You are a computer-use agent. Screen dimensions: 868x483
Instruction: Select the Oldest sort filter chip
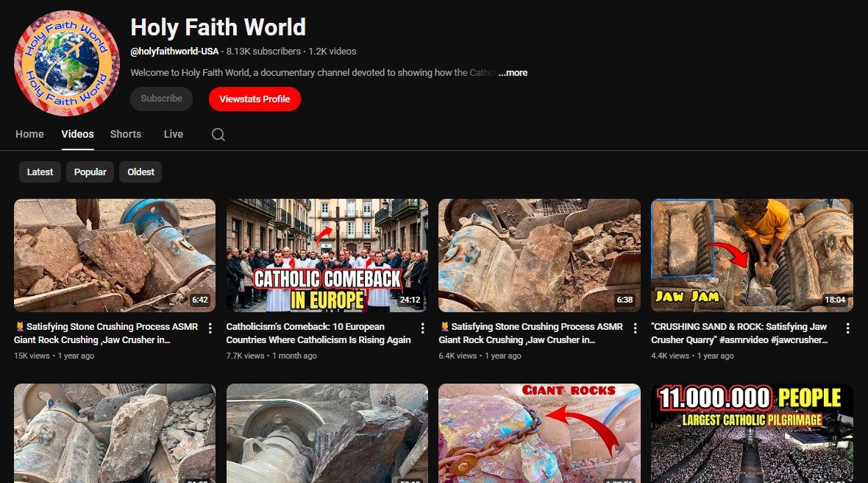[x=140, y=172]
